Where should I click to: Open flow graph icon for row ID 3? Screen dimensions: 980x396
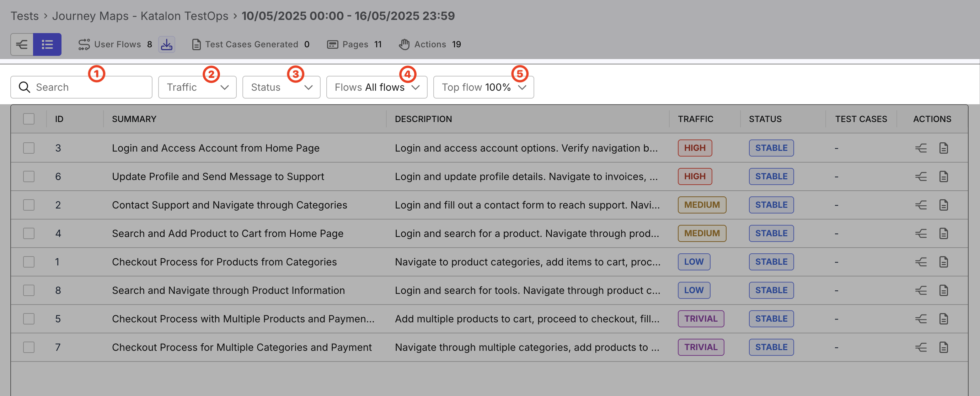pyautogui.click(x=921, y=148)
